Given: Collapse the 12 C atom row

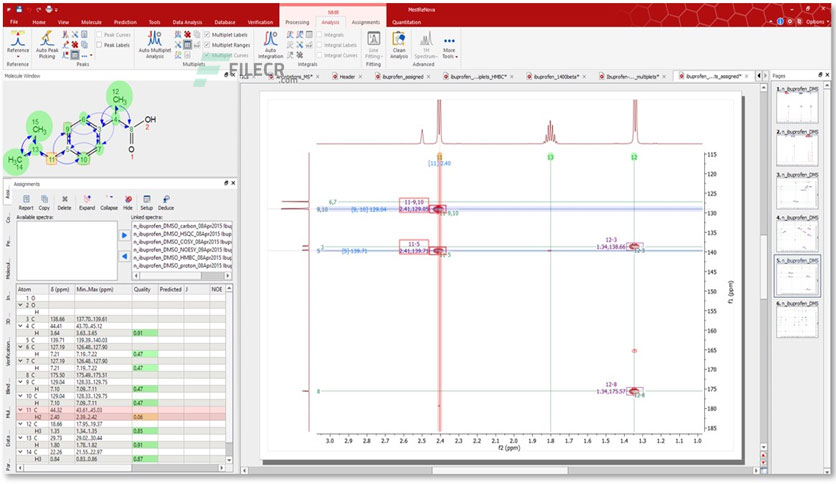Looking at the screenshot, I should (x=21, y=424).
